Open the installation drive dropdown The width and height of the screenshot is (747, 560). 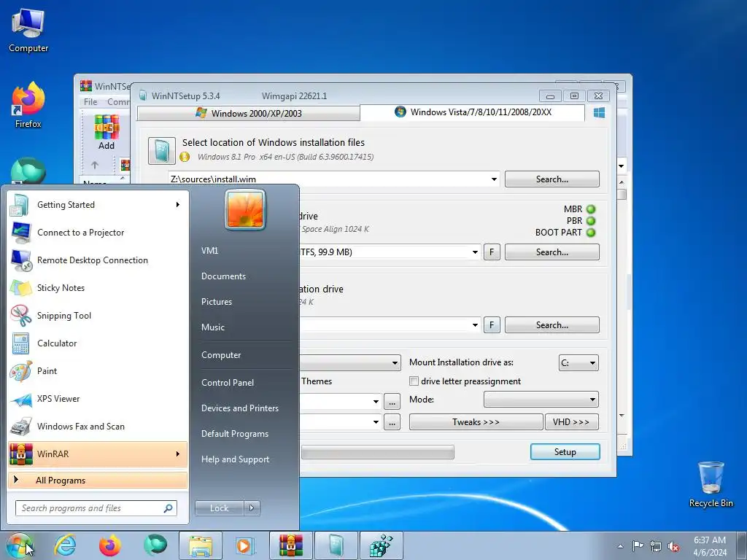pyautogui.click(x=475, y=324)
